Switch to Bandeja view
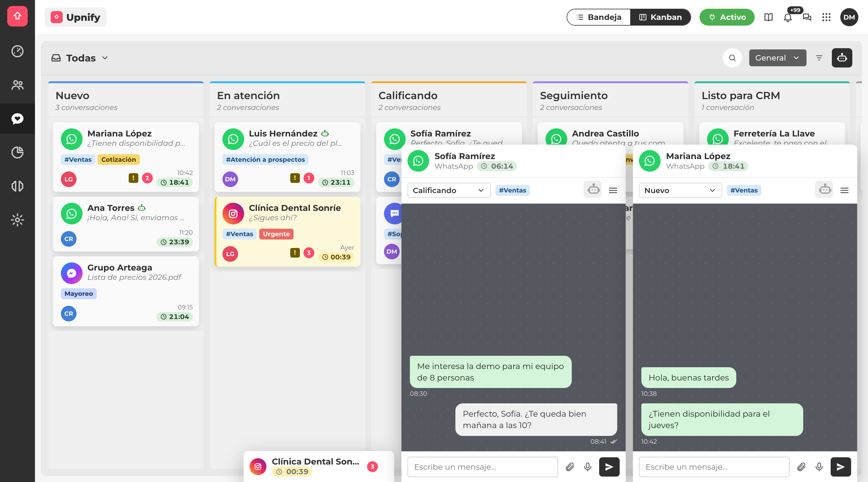The height and width of the screenshot is (482, 868). 599,17
